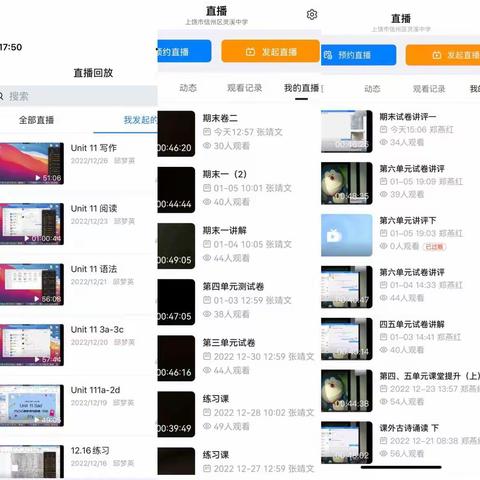Open 练习课 dated 2022 12-28 10:02

tap(216, 399)
